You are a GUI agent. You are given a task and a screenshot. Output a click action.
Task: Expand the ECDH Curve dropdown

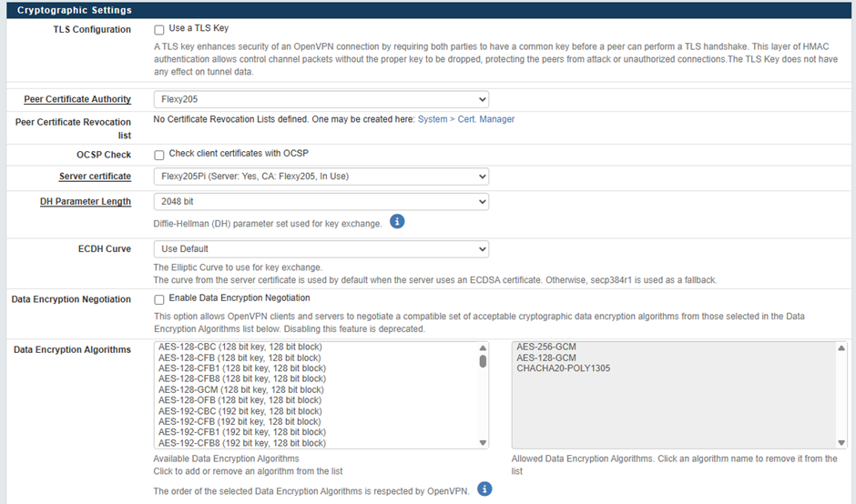pos(321,249)
